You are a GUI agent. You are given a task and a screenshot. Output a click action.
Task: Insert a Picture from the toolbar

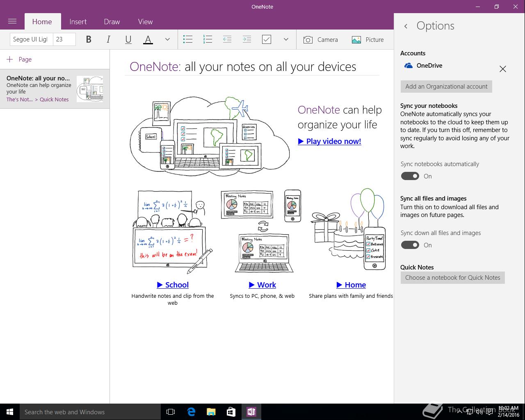[x=367, y=39]
